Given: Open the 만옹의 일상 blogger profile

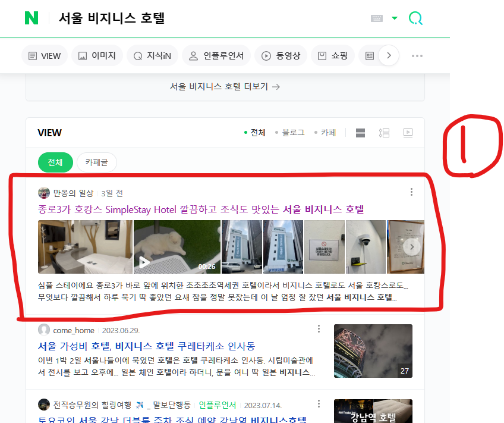Looking at the screenshot, I should click(x=73, y=193).
